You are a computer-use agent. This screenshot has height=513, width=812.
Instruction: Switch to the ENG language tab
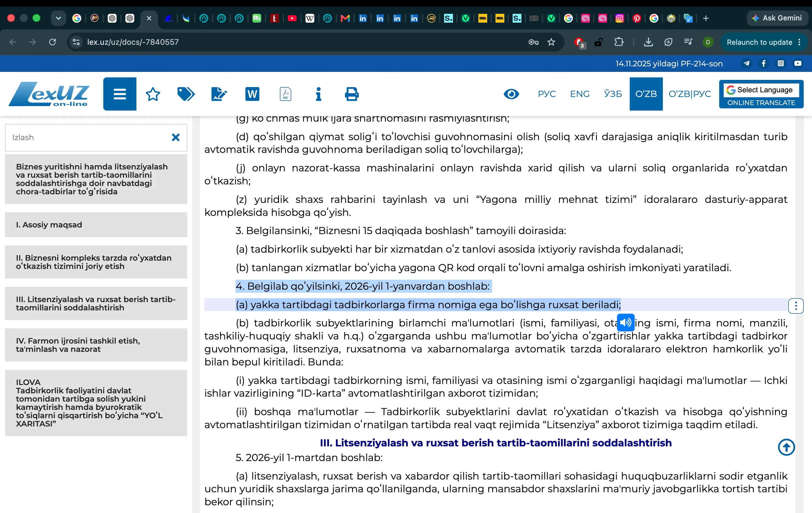580,94
